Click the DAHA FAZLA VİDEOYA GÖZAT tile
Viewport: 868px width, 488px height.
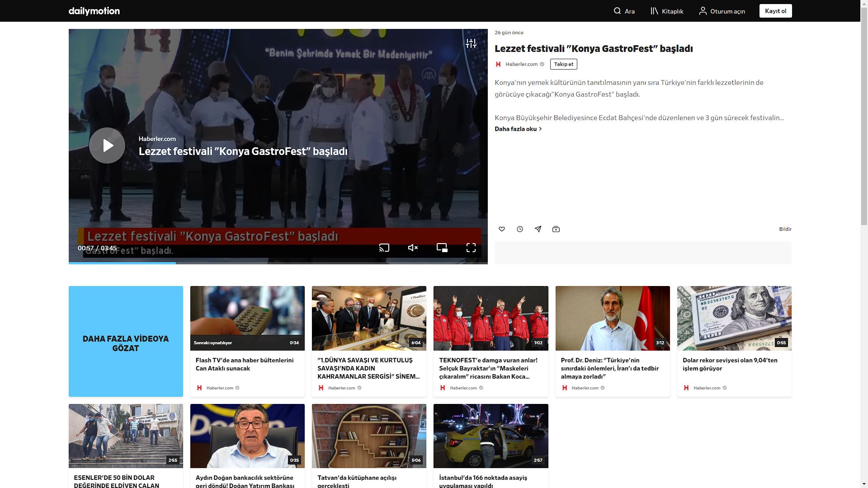pos(126,341)
